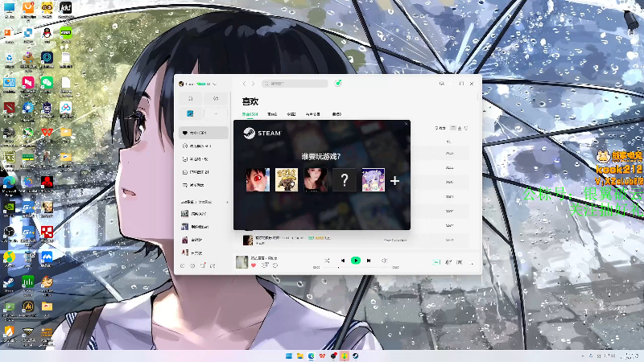The width and height of the screenshot is (644, 362).
Task: Add a new Steam account with plus
Action: click(394, 180)
